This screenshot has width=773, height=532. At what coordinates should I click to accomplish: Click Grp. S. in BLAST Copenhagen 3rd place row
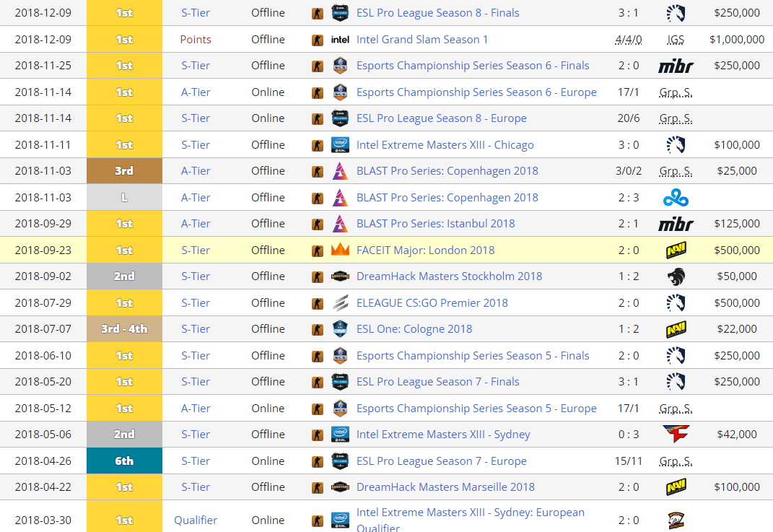click(676, 171)
